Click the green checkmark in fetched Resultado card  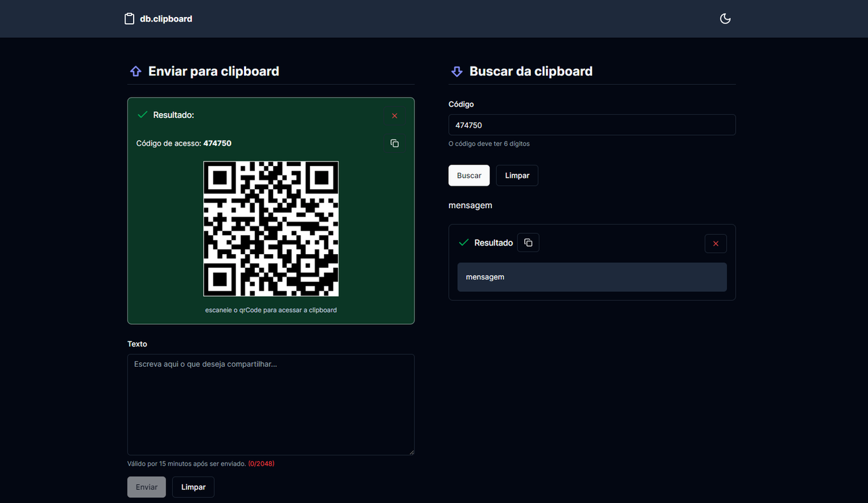[x=464, y=243]
